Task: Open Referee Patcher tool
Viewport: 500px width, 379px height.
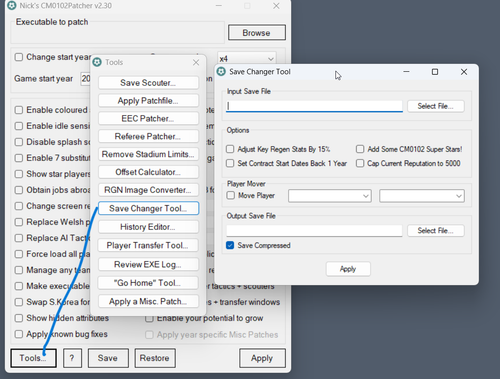Action: (x=148, y=136)
